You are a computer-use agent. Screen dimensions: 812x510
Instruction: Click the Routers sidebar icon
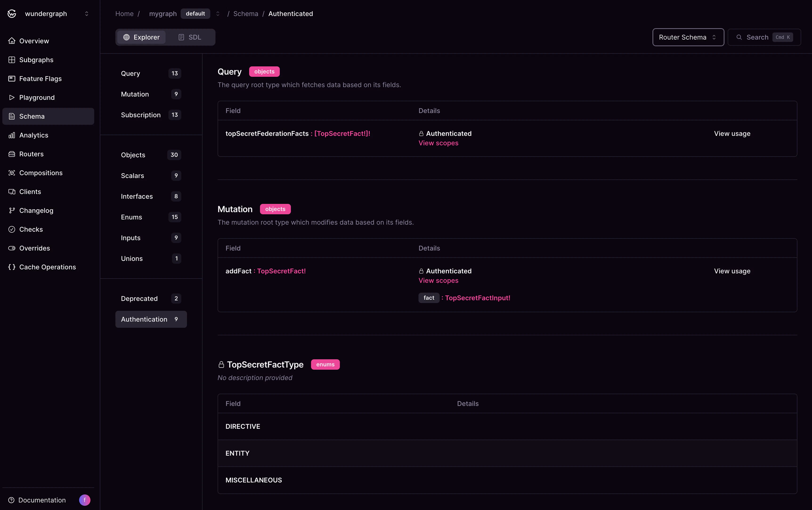12,154
